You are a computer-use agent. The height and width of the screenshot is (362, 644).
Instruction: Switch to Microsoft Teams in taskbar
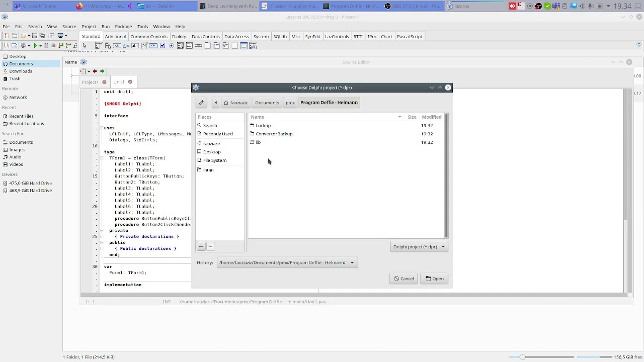39,6
